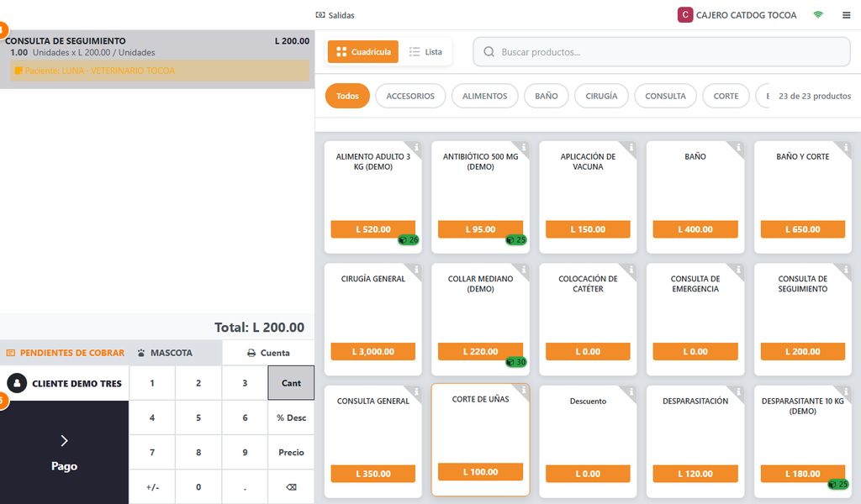The image size is (861, 504).
Task: Click the backspace delete key on numpad
Action: coord(291,487)
